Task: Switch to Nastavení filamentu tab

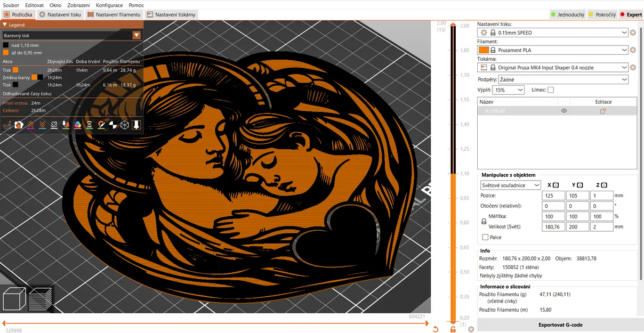Action: (x=114, y=15)
